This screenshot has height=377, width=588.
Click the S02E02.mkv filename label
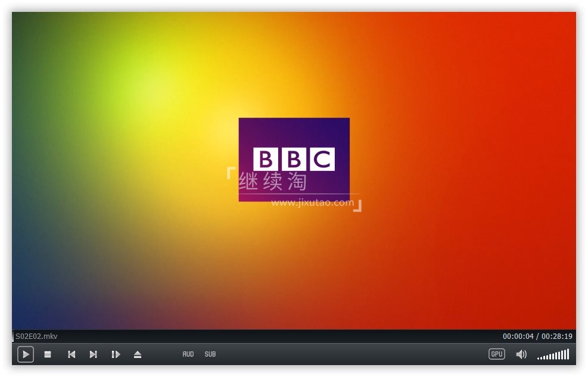point(36,336)
